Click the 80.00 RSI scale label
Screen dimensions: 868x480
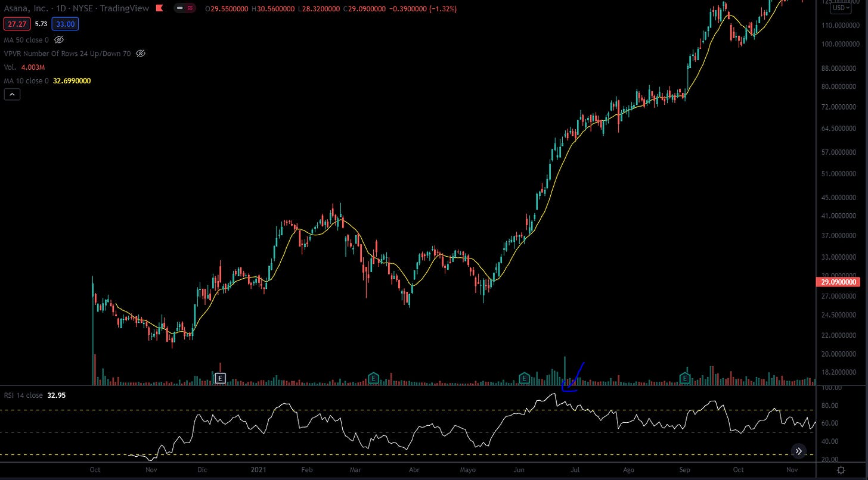coord(830,406)
